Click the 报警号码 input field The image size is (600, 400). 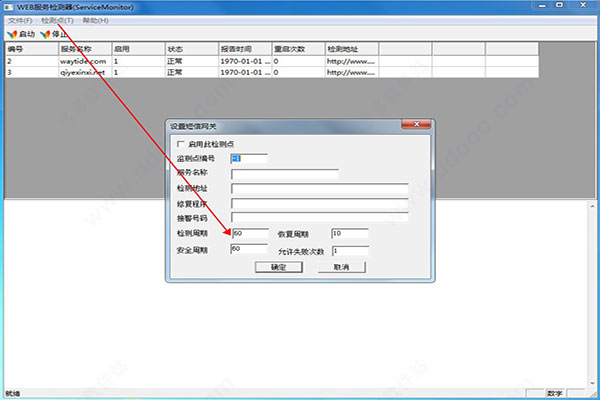click(320, 218)
